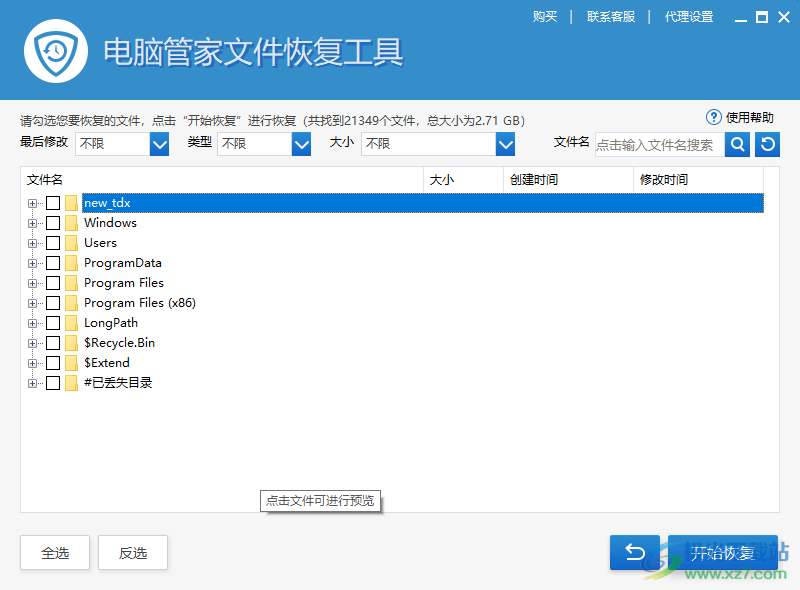Click the $Extend folder icon

71,363
